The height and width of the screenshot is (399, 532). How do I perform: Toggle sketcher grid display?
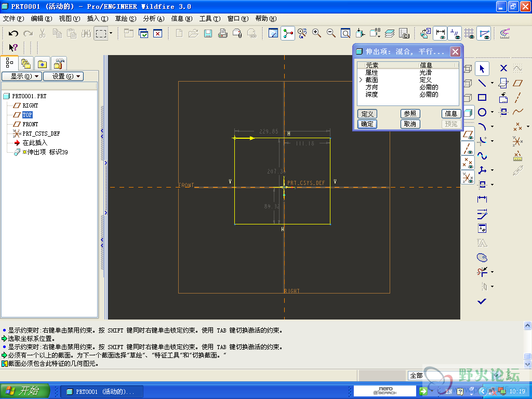469,33
